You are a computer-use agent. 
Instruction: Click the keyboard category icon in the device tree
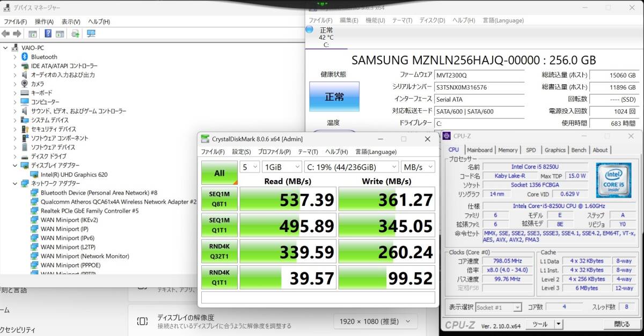25,93
